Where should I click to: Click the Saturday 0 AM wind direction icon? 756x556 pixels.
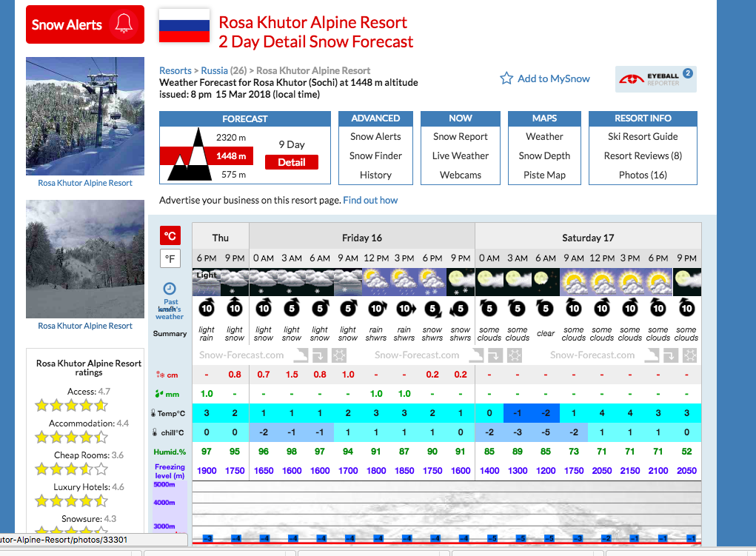[489, 308]
